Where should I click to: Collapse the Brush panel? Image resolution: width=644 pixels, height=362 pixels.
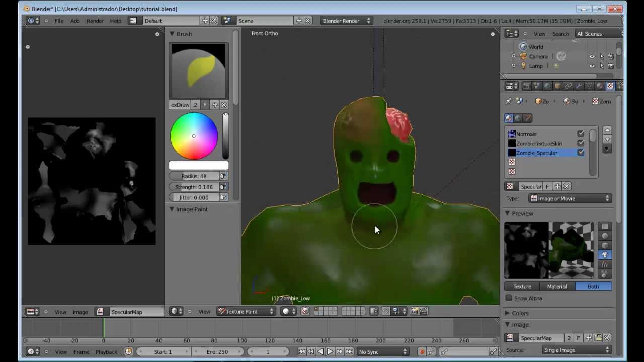tap(172, 34)
